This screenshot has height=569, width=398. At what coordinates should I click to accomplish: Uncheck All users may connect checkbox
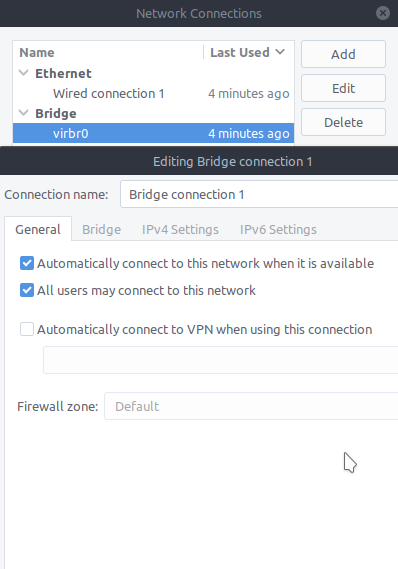(27, 290)
